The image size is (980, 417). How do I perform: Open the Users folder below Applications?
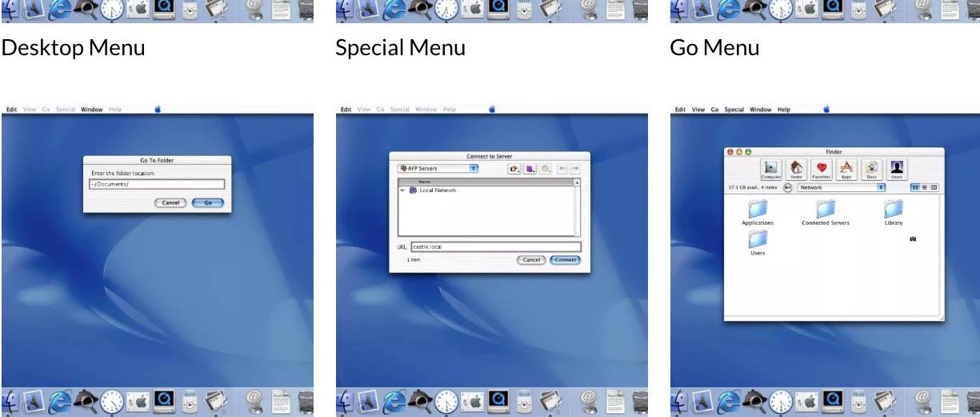tap(758, 243)
